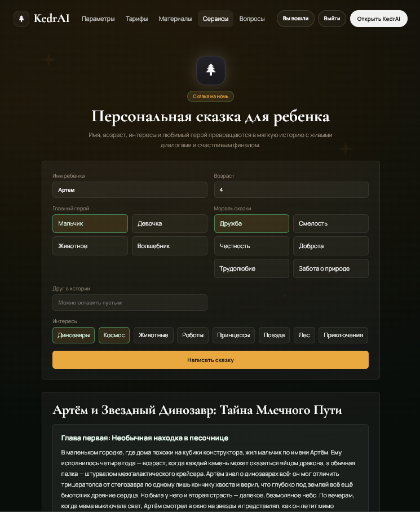Open the Материалы menu item
Viewport: 420px width, 512px height.
(x=175, y=19)
